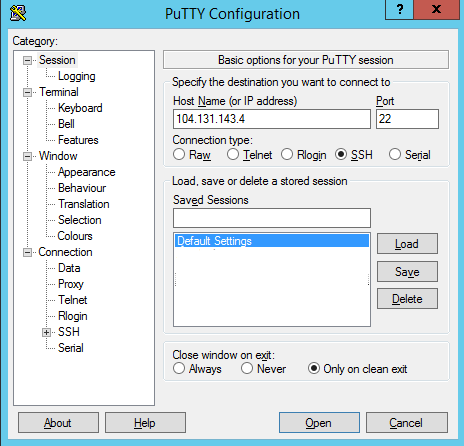Open the Colours category

point(75,236)
